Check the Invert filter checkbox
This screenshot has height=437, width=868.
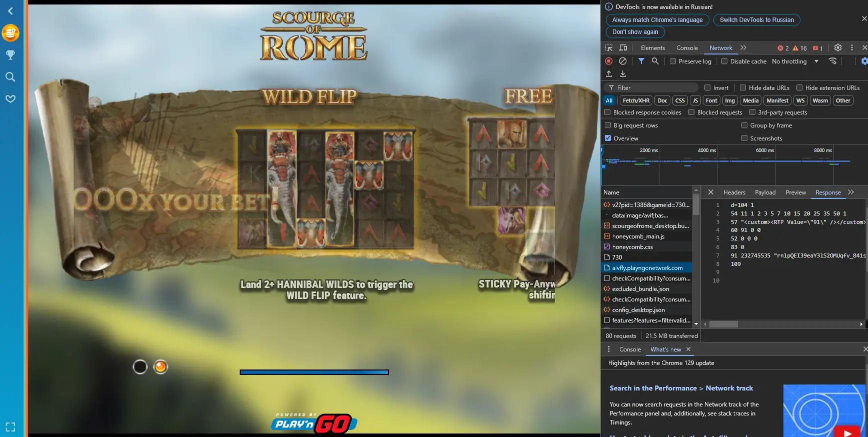point(707,87)
